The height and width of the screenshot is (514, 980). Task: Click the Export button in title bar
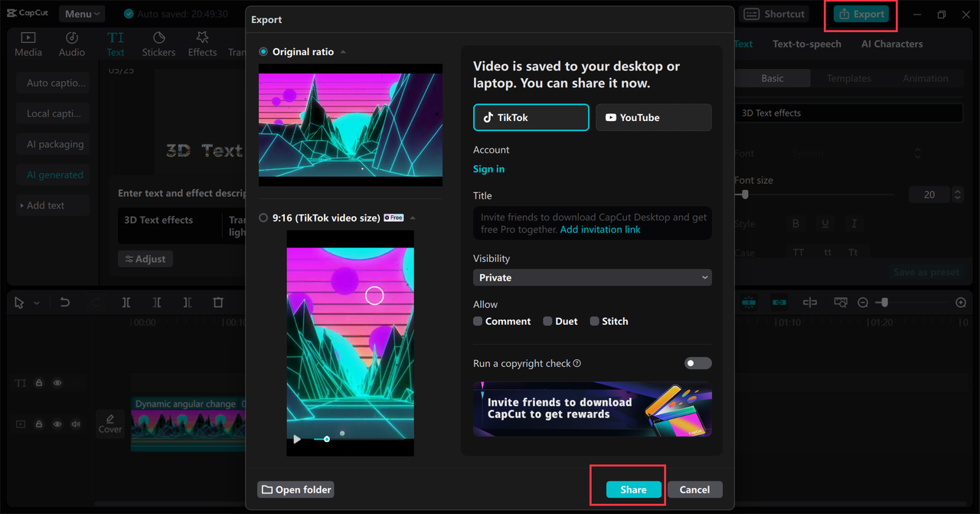[x=861, y=14]
